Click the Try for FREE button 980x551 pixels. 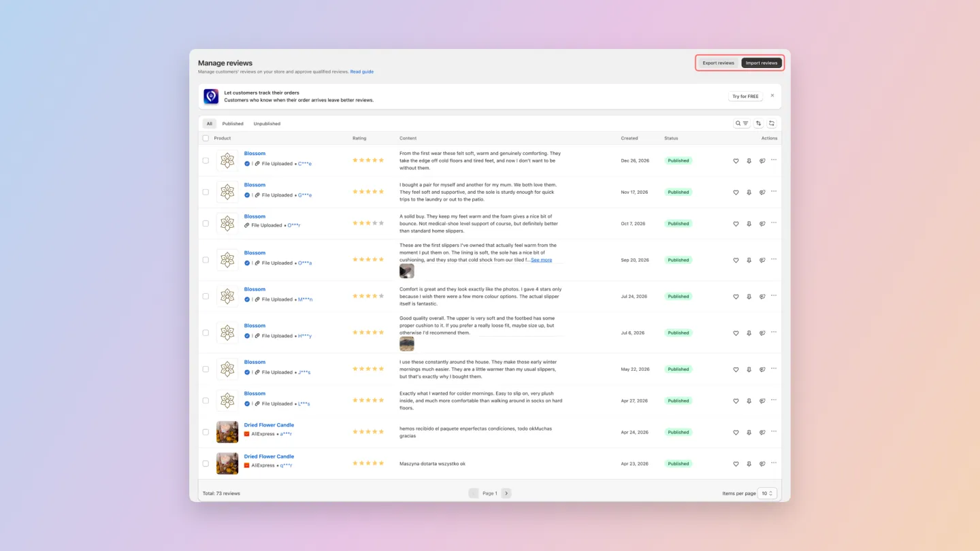(745, 97)
